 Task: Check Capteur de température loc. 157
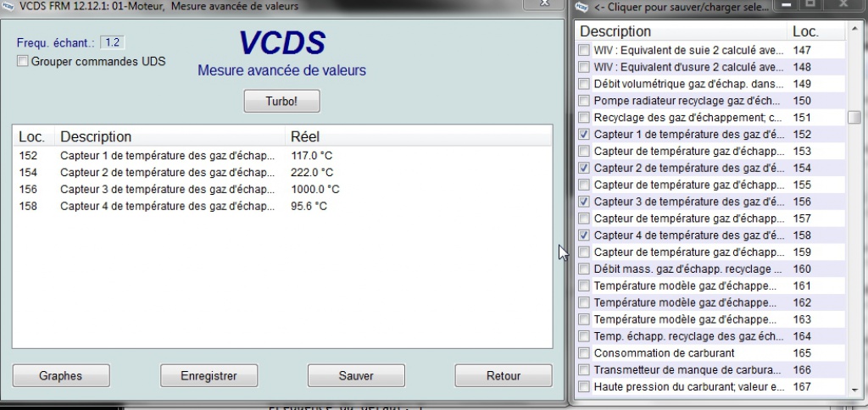click(x=584, y=219)
